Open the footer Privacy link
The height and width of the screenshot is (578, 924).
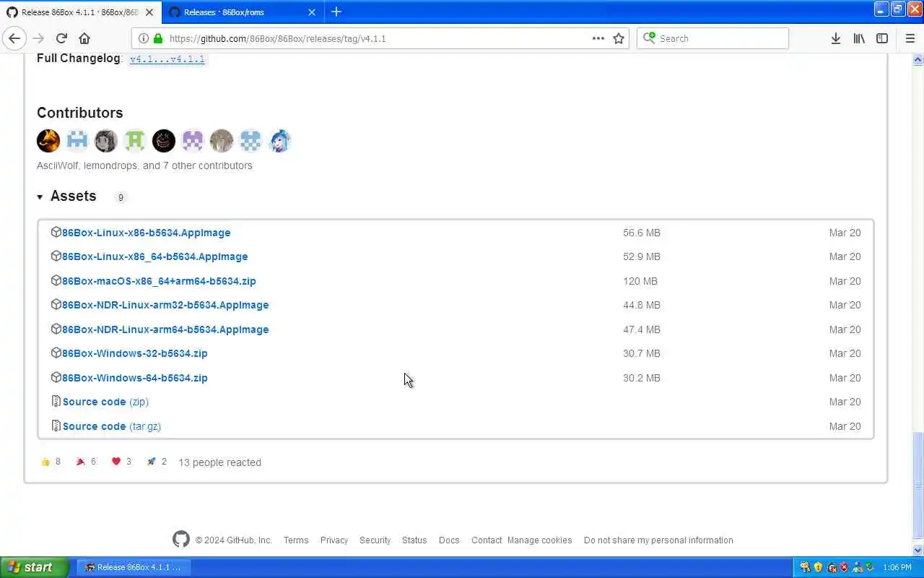334,540
